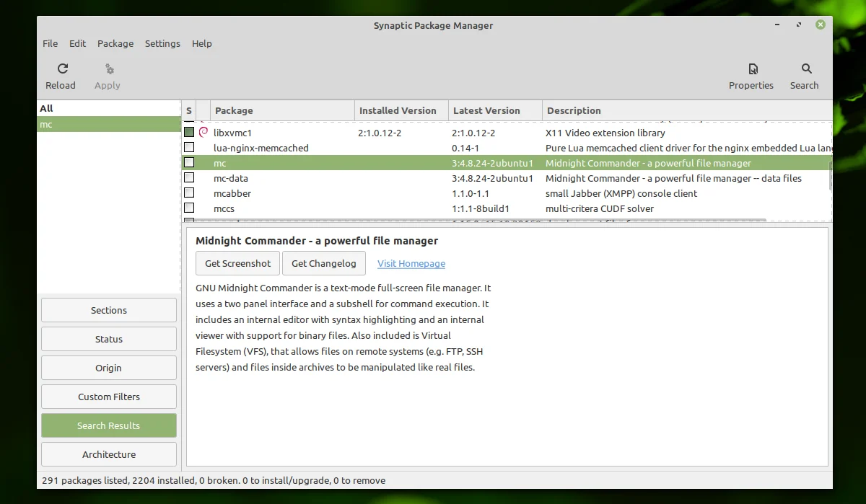Viewport: 866px width, 504px height.
Task: Click description 'X11 Video extension library'
Action: [x=605, y=133]
